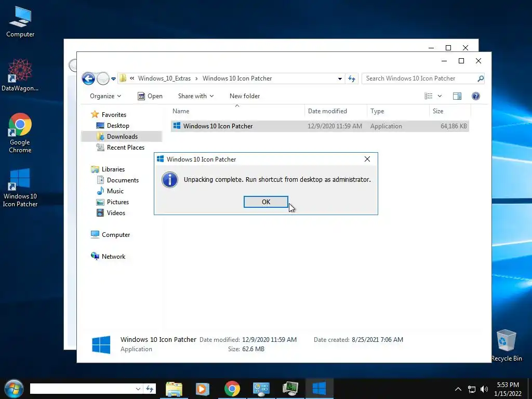Open the media player taskbar icon
Image resolution: width=532 pixels, height=399 pixels.
[x=203, y=389]
